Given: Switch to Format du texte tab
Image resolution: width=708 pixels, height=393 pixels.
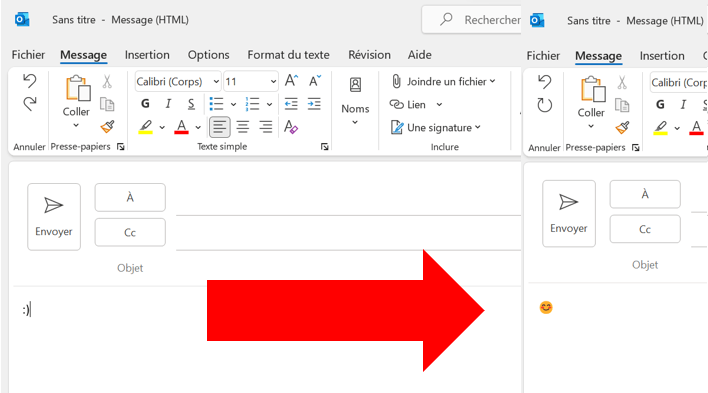Looking at the screenshot, I should click(289, 55).
